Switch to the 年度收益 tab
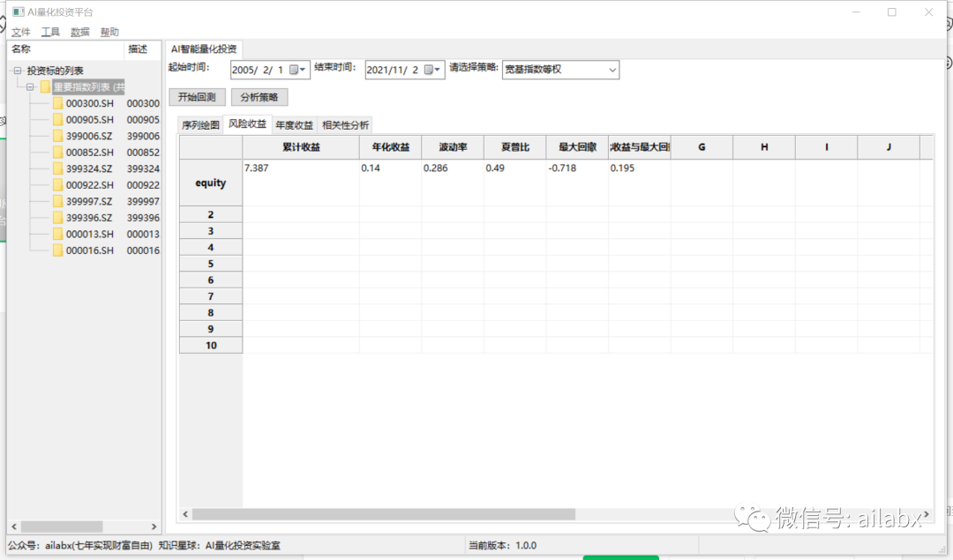Image resolution: width=953 pixels, height=560 pixels. pos(294,125)
